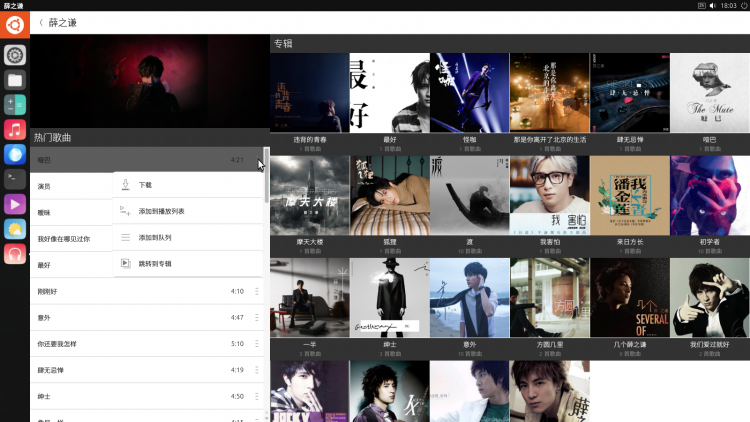The width and height of the screenshot is (750, 422).
Task: Click the power icon in top panel
Action: point(744,5)
